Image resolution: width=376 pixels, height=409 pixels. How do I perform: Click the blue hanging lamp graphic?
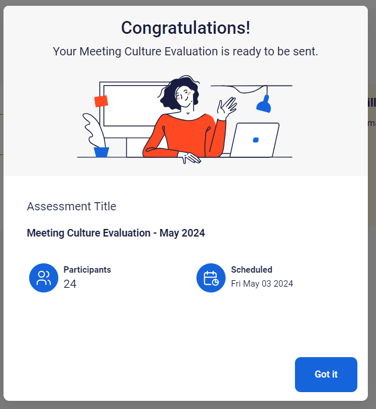264,104
